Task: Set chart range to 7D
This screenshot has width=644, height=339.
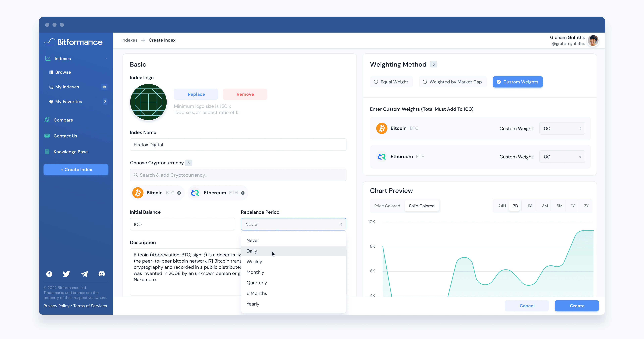Action: click(515, 206)
